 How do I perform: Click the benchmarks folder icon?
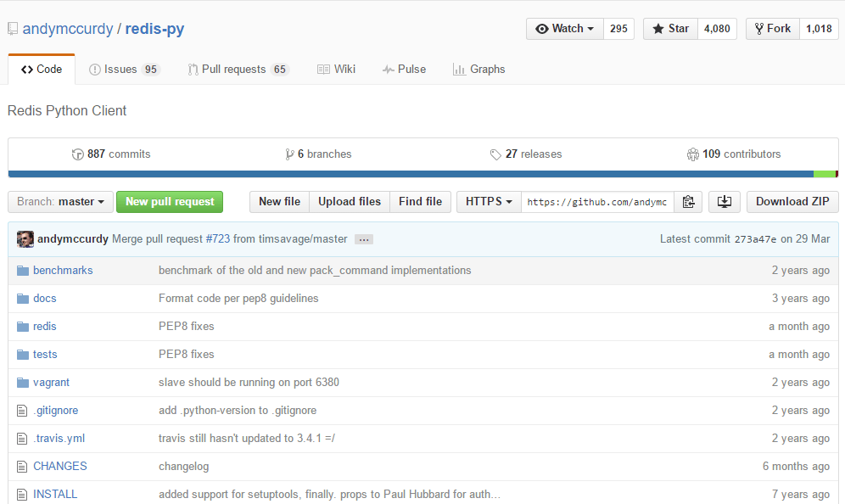(x=23, y=271)
